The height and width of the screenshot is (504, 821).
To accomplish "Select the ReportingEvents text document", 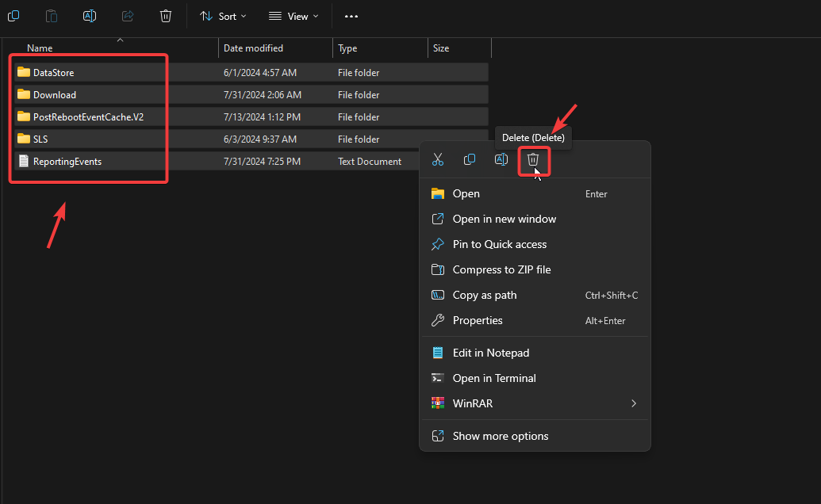I will (67, 161).
